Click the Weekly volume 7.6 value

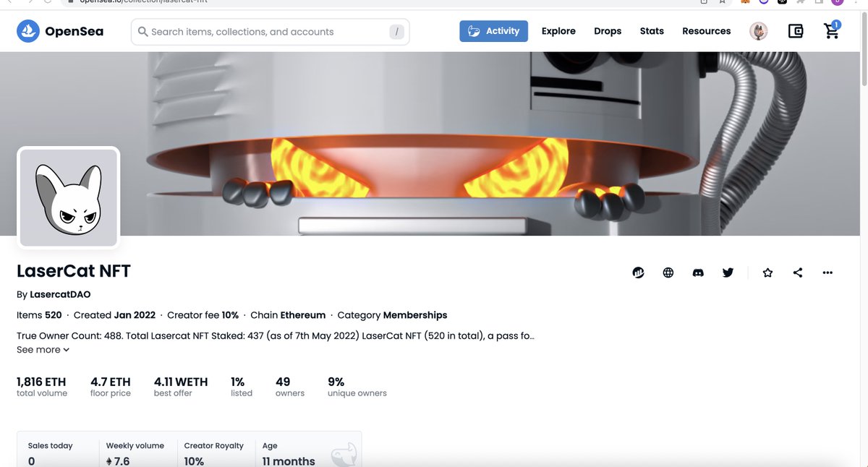pos(118,461)
